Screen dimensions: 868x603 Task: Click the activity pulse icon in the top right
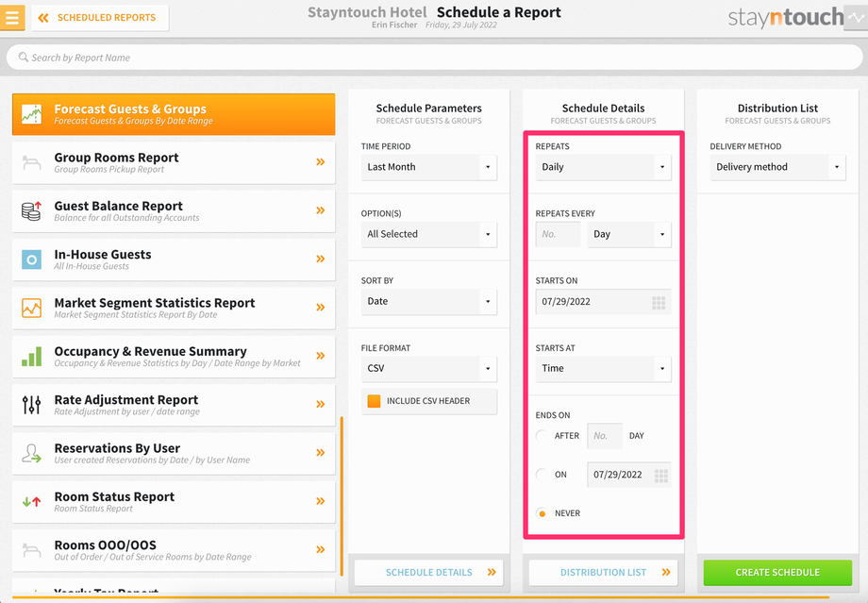tap(856, 18)
